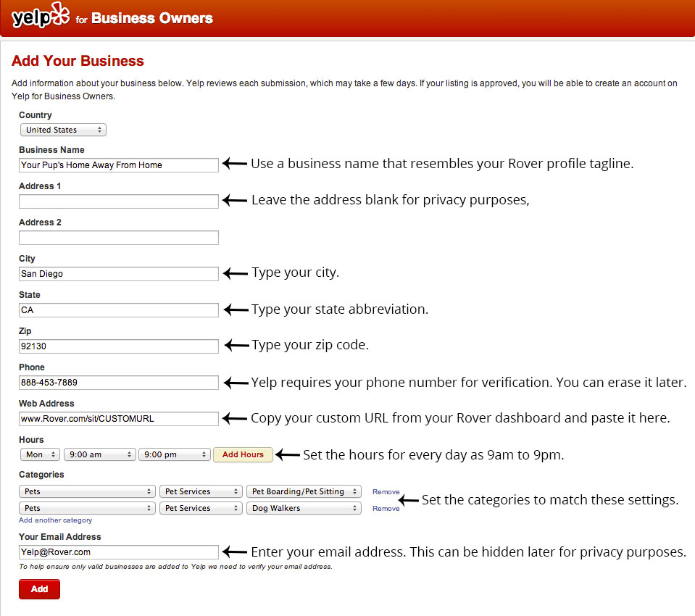
Task: Select the Zip field with 92130
Action: (118, 346)
